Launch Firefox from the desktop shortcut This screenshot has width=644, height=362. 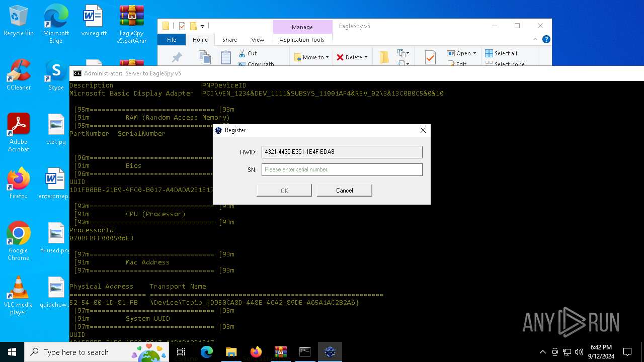pos(19,184)
